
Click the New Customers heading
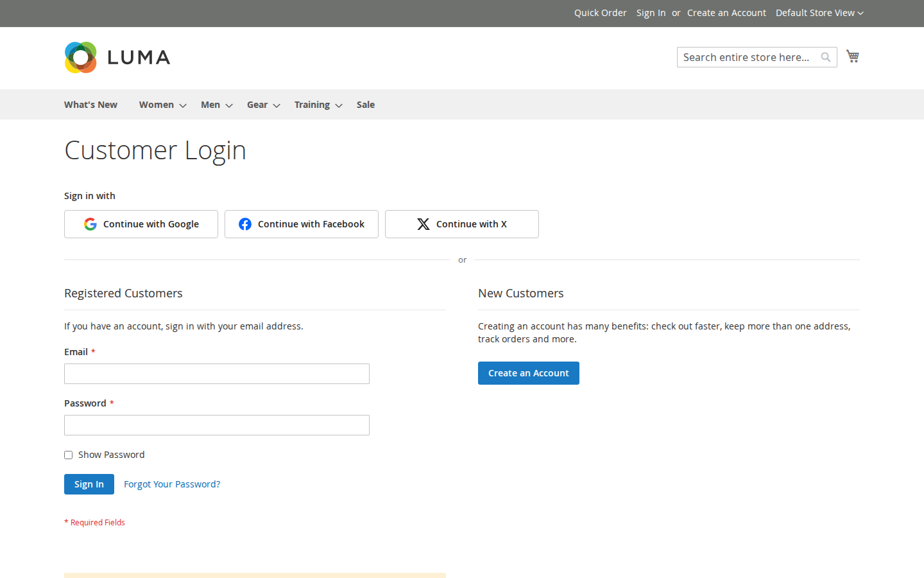point(521,293)
